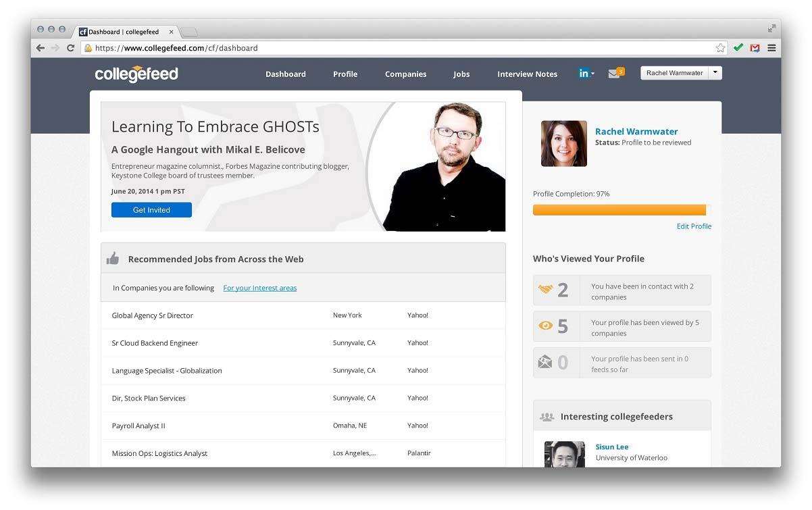This screenshot has height=510, width=812.
Task: Open Global Agency Sr Director job
Action: [153, 315]
